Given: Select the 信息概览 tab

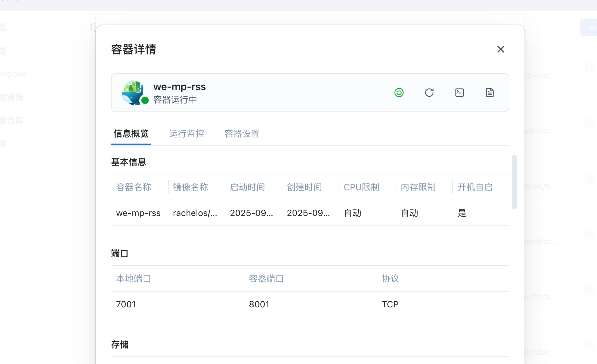Looking at the screenshot, I should 131,134.
